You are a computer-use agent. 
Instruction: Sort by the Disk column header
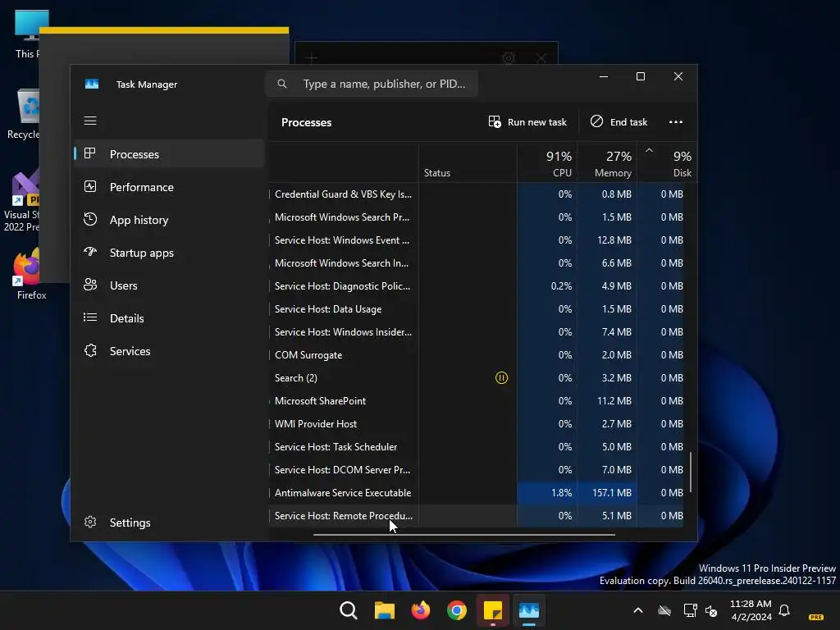pyautogui.click(x=668, y=163)
